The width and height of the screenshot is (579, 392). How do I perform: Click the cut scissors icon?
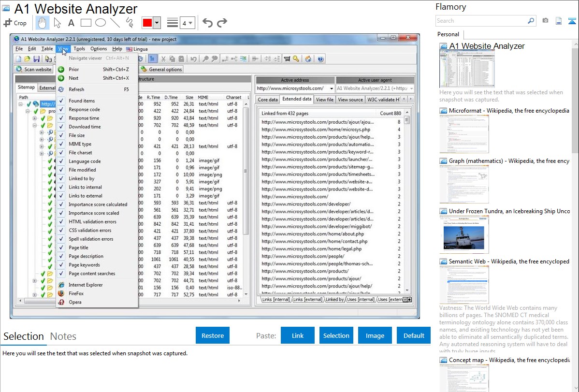click(x=163, y=59)
